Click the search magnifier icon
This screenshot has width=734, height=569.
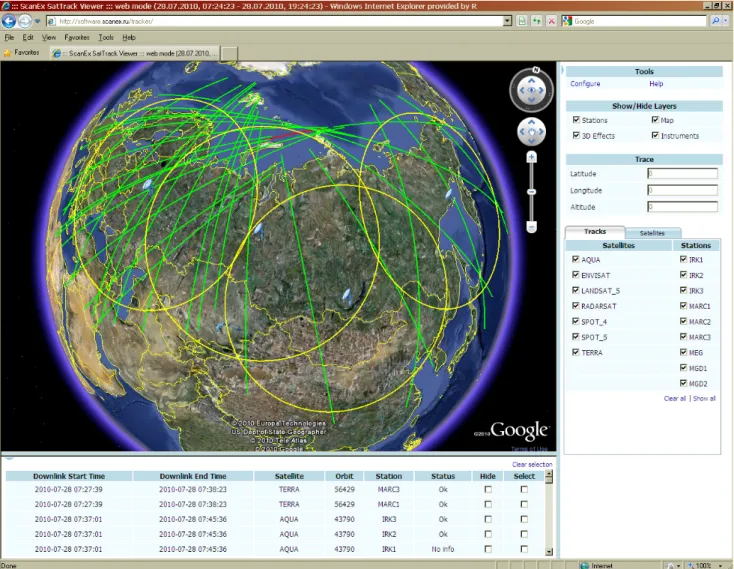715,21
